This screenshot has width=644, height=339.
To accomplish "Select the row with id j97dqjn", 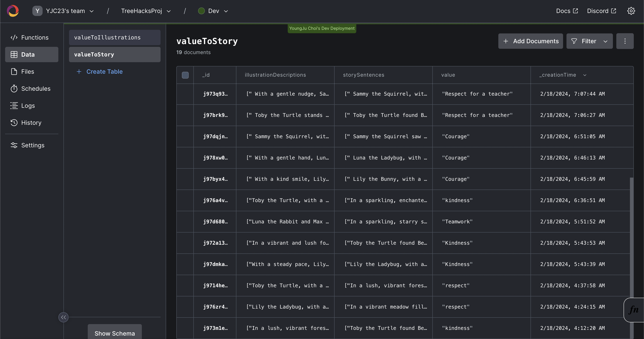I will 185,136.
